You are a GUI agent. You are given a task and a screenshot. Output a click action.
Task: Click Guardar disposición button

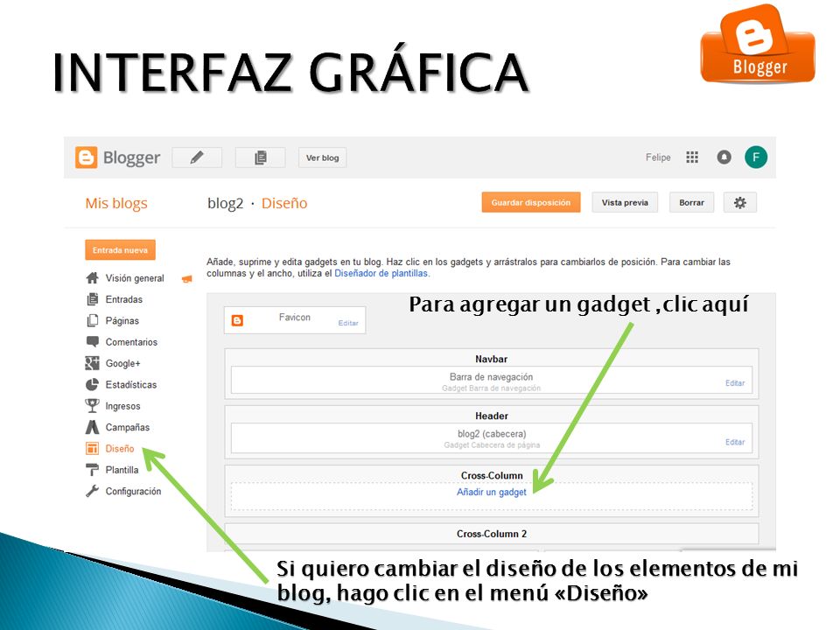(531, 202)
